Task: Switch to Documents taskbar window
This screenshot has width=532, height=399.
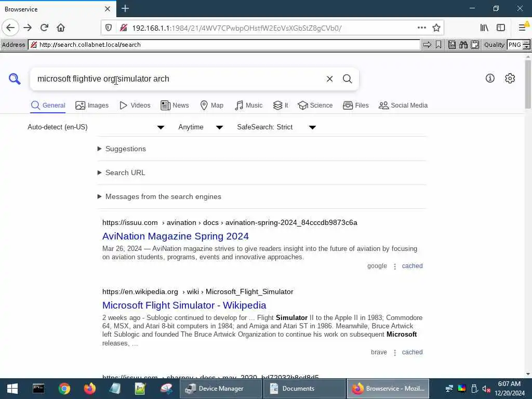Action: (x=304, y=389)
